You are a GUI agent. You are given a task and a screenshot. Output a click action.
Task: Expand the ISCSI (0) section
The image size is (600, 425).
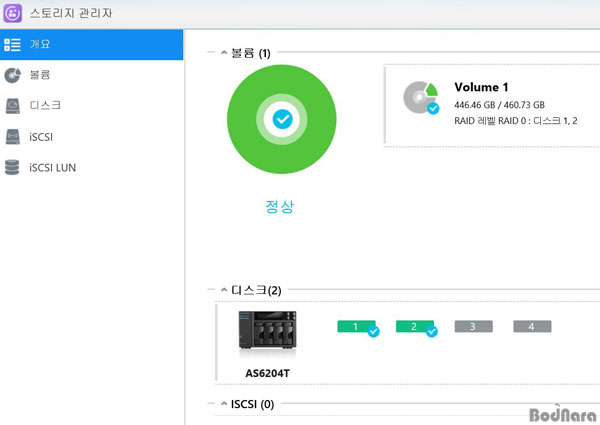pyautogui.click(x=223, y=404)
